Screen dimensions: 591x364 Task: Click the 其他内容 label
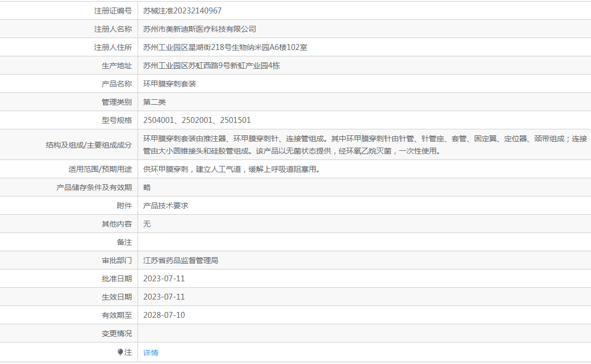pos(117,224)
